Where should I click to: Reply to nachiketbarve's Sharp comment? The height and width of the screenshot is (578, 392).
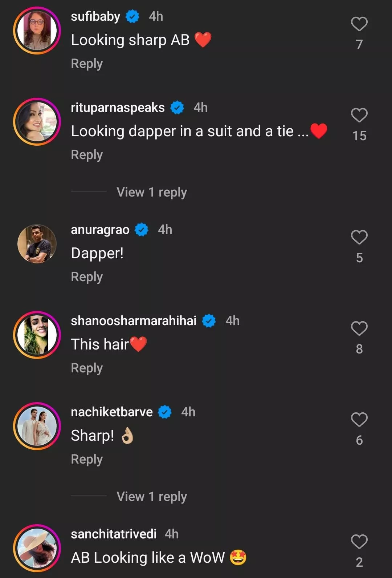(87, 459)
